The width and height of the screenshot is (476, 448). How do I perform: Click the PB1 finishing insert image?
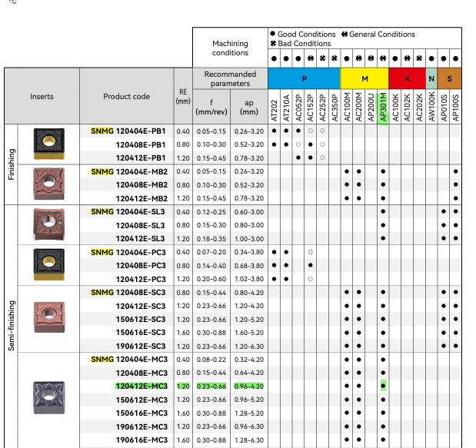(x=49, y=144)
